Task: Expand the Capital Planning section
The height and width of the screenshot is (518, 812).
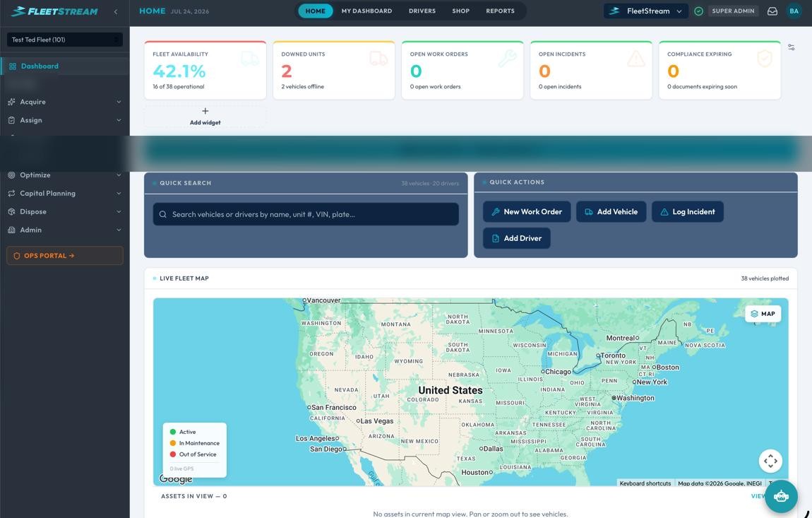Action: (65, 194)
